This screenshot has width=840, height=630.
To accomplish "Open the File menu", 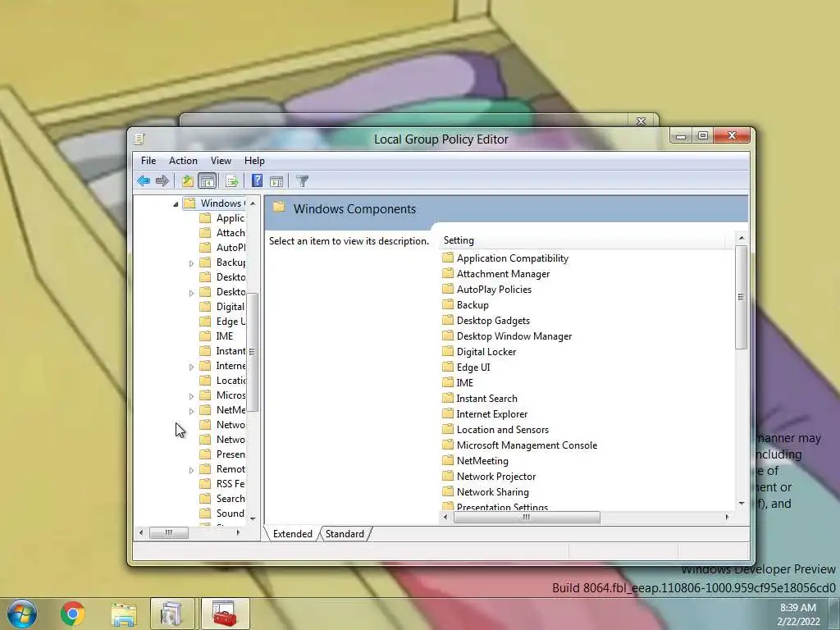I will coord(148,160).
